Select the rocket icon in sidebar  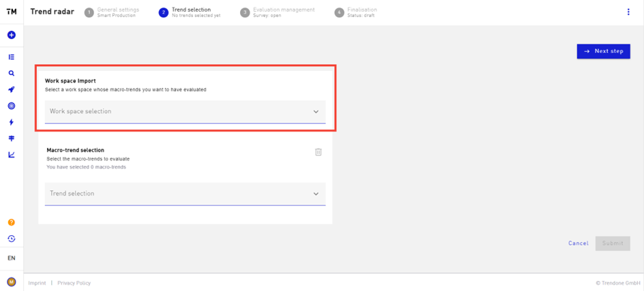click(12, 90)
